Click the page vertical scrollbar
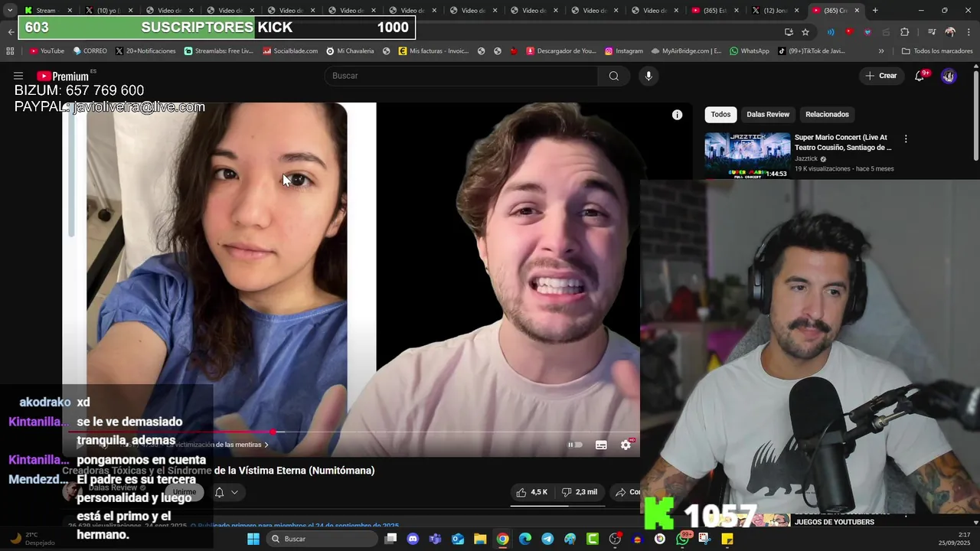The image size is (980, 551). tap(975, 115)
